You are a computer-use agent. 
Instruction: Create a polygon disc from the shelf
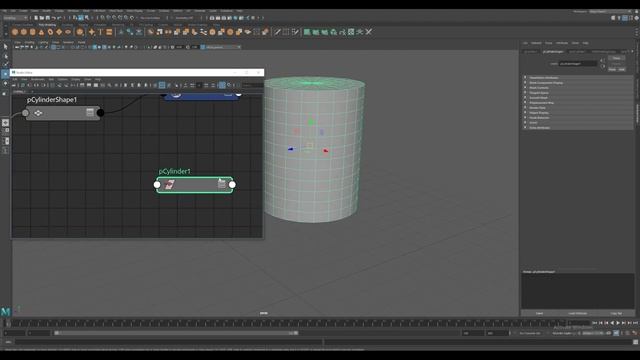point(68,32)
